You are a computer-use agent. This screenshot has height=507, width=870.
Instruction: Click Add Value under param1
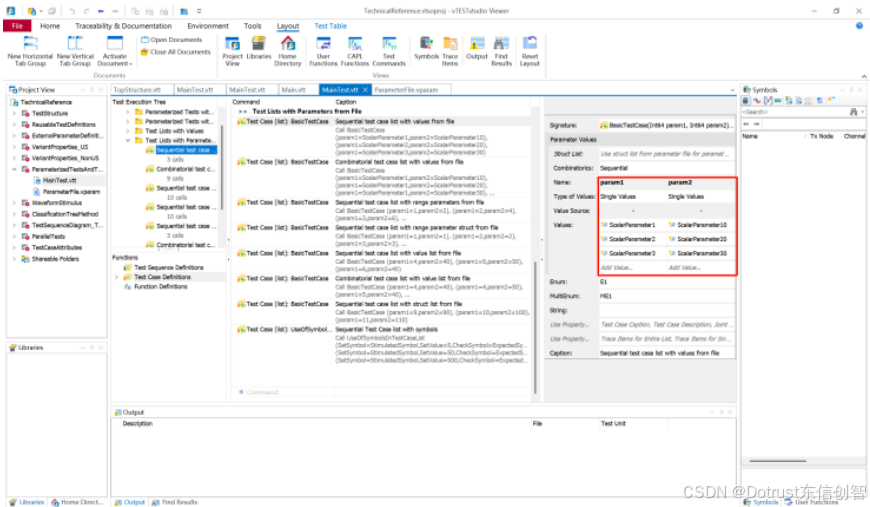(x=616, y=267)
